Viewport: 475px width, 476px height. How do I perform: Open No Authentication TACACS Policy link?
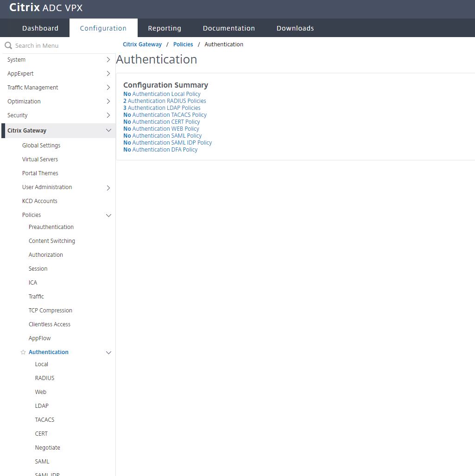(165, 115)
